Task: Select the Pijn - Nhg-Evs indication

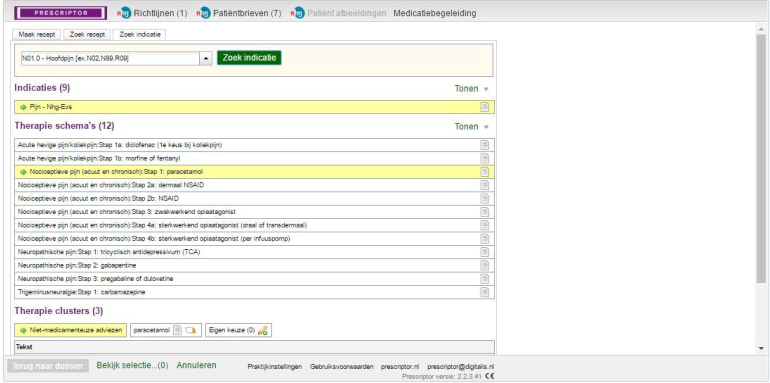Action: click(254, 107)
